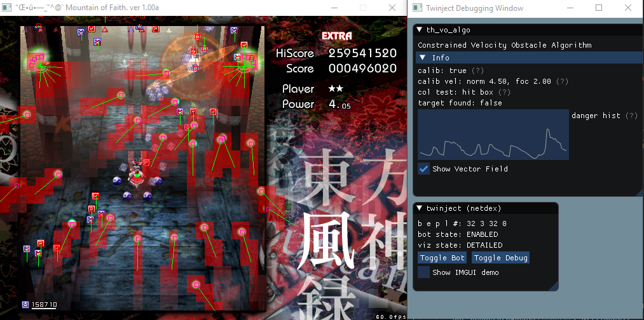Click the Toggle Bot button
This screenshot has width=644, height=320.
pos(442,258)
